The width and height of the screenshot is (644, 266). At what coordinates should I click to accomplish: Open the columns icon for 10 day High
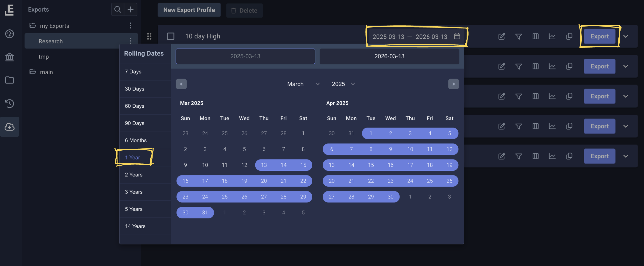tap(535, 36)
